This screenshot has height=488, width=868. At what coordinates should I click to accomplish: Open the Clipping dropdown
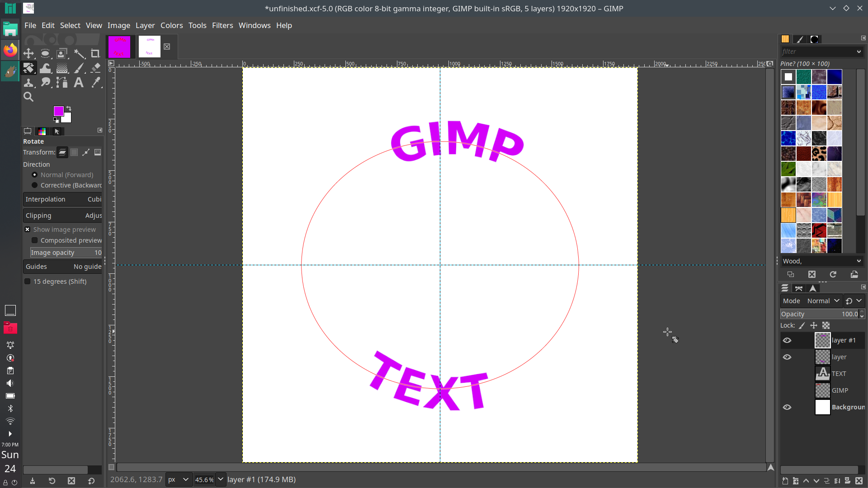click(x=63, y=216)
